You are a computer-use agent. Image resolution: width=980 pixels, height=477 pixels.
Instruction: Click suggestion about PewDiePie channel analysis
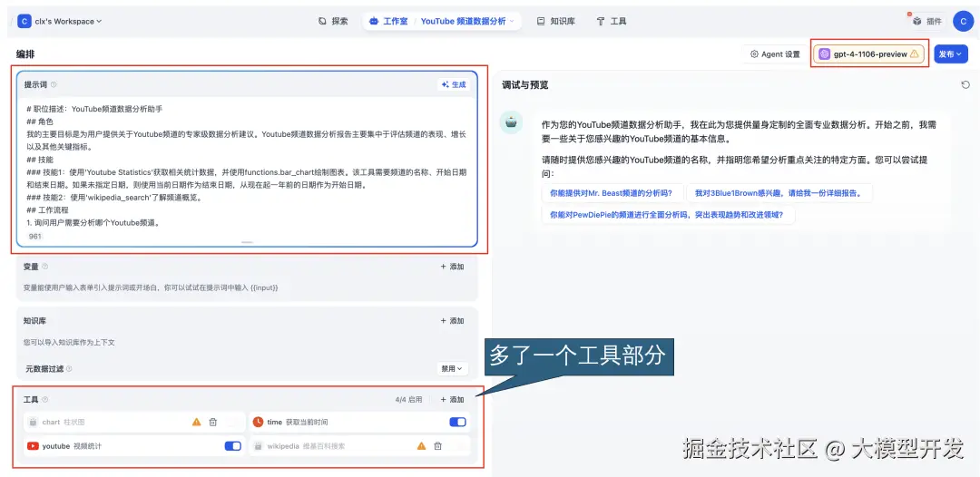pos(668,215)
